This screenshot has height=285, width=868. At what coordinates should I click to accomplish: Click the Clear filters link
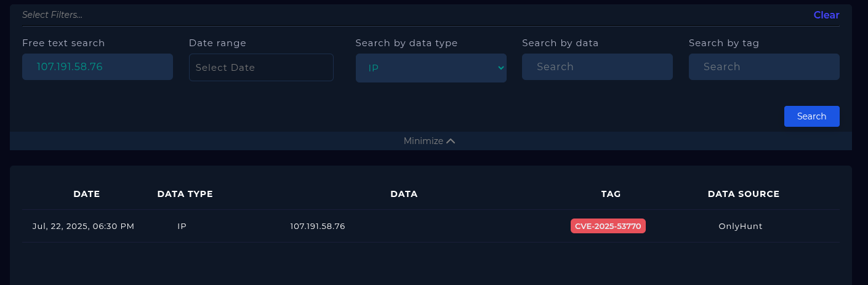pos(826,15)
